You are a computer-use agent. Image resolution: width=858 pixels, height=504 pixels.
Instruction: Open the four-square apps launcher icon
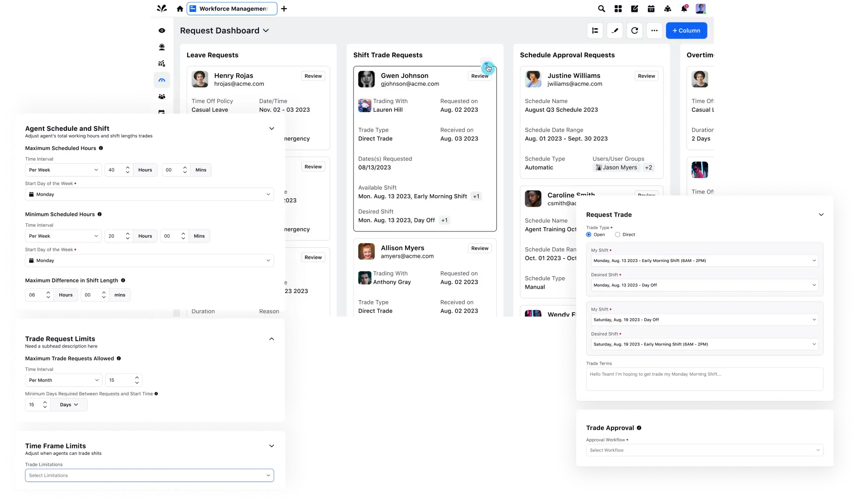click(x=618, y=9)
